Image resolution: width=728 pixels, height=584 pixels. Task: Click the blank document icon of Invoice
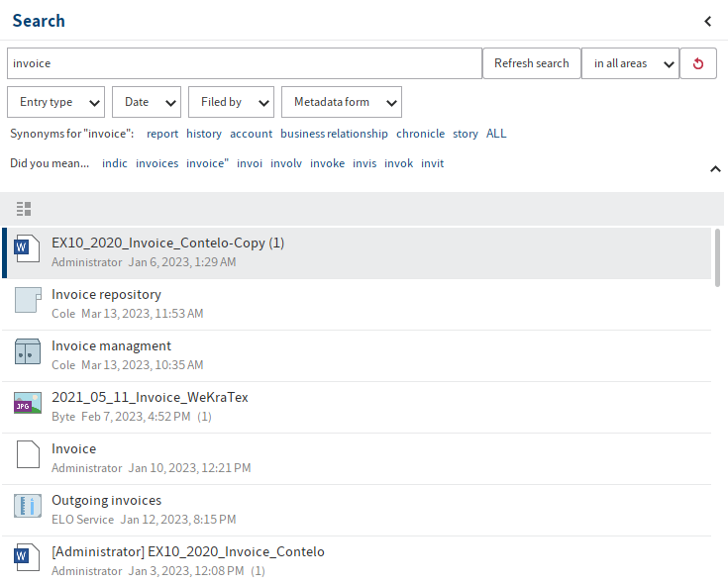click(x=28, y=454)
